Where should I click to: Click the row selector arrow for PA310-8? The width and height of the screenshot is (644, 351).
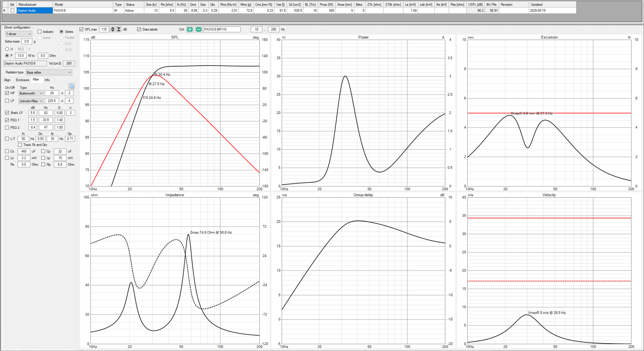pos(4,10)
